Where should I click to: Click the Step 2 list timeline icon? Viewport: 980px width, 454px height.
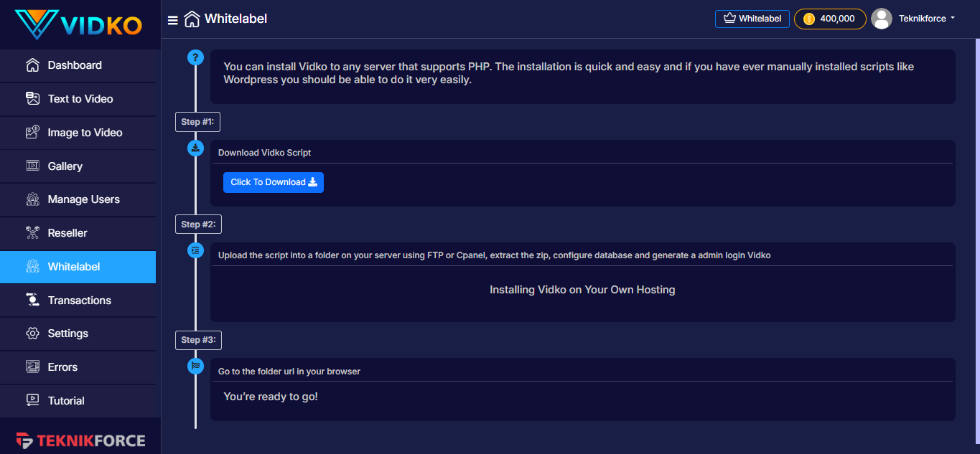[x=195, y=250]
